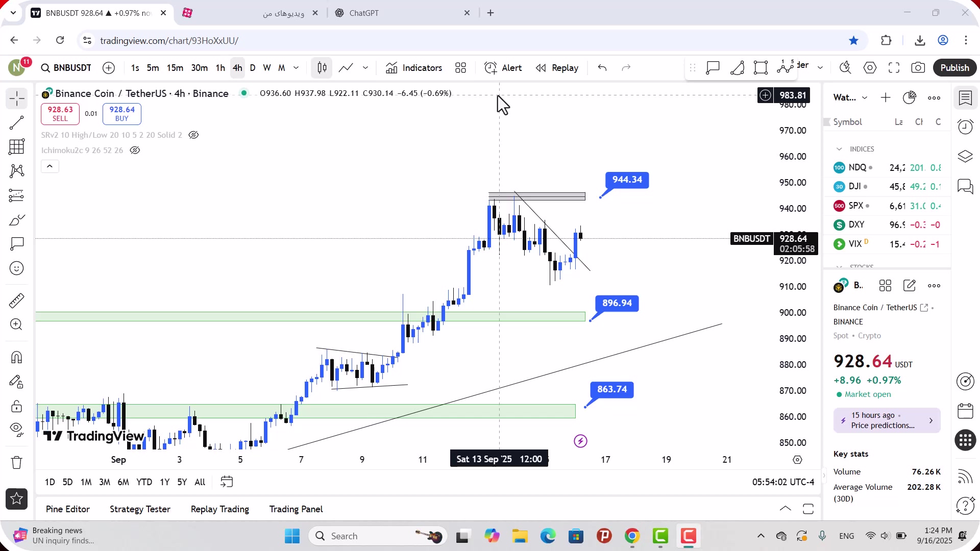Select the brush drawing tool
Image resolution: width=980 pixels, height=551 pixels.
point(17,220)
